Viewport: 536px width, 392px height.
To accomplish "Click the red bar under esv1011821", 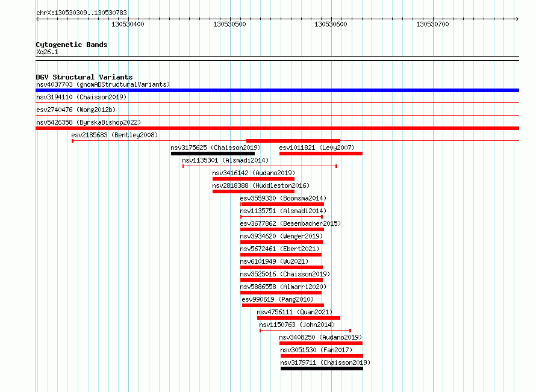I will click(320, 154).
